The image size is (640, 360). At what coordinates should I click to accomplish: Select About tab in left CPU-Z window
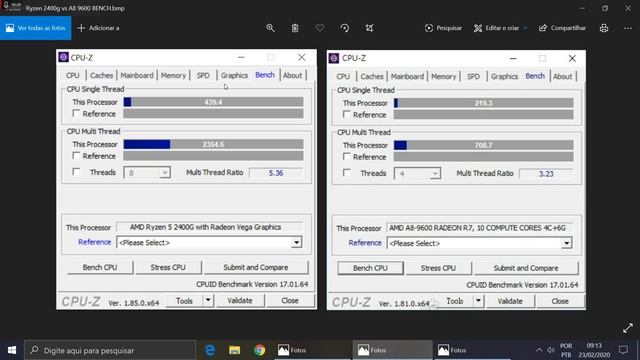click(293, 76)
